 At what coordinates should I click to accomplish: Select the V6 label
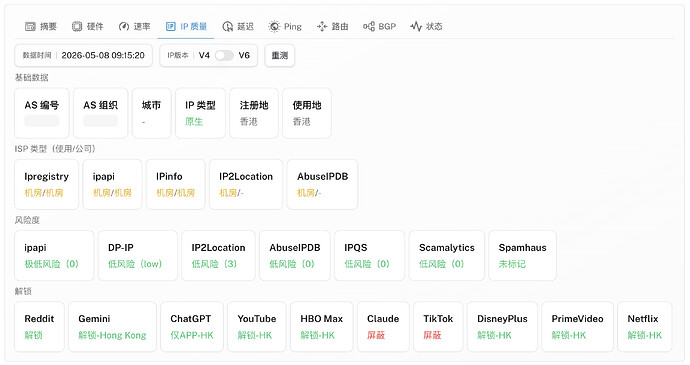[x=244, y=55]
